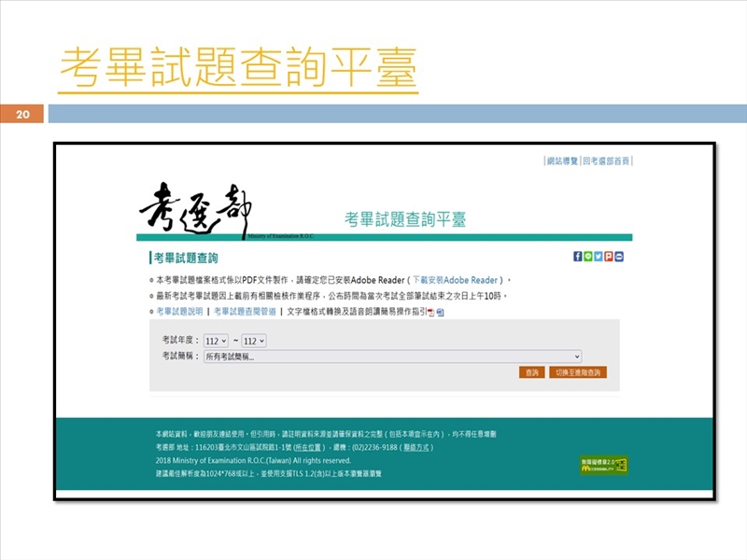
Task: Open the document icon next to PDF icon
Action: click(440, 312)
